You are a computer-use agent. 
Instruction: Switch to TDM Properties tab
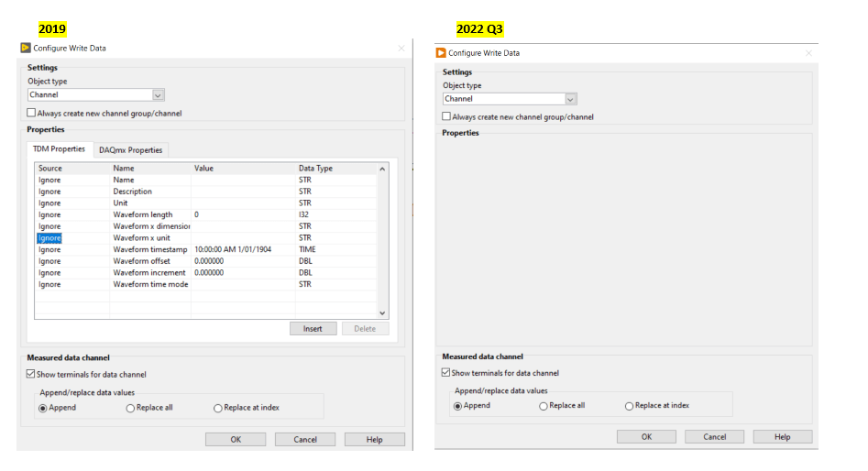tap(59, 148)
